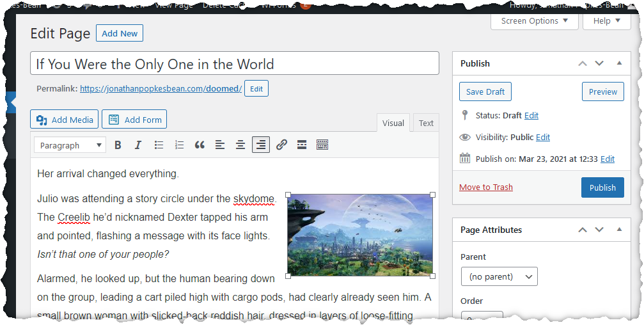Open the Paragraph format dropdown

point(70,145)
